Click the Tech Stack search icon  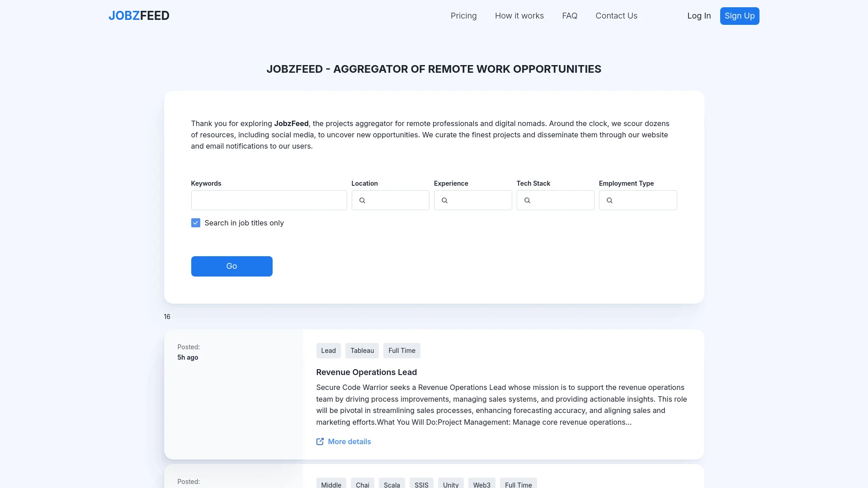(527, 200)
